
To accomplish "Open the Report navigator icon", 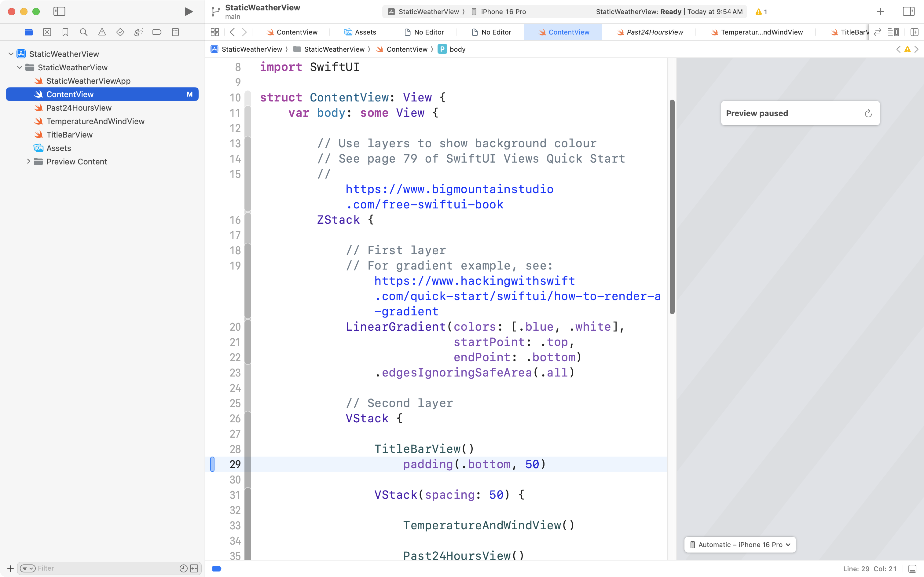I will point(175,32).
